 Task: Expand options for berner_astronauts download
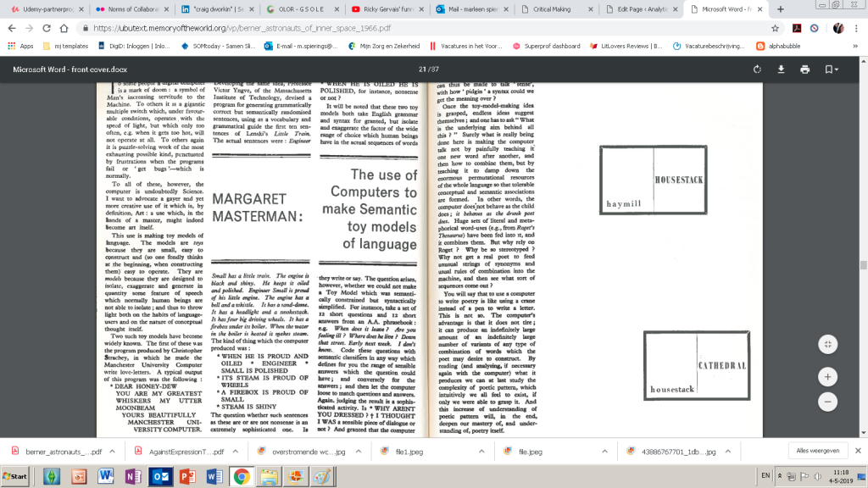pos(113,452)
